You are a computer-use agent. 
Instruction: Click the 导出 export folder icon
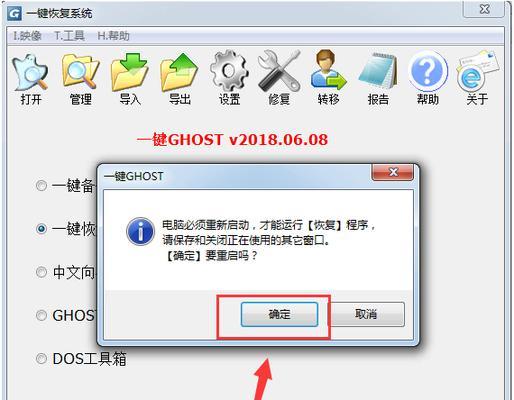click(x=179, y=72)
